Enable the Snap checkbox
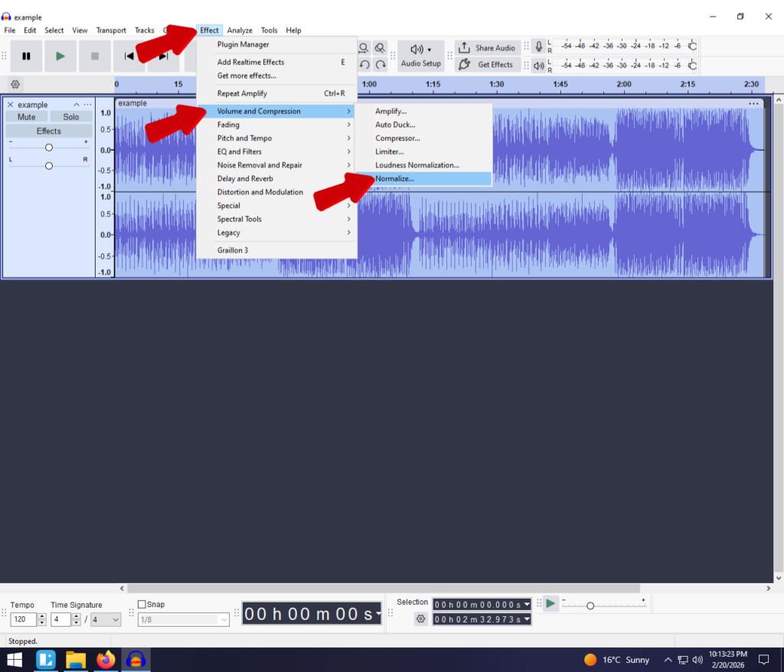Screen dimensions: 784x672 click(x=142, y=605)
